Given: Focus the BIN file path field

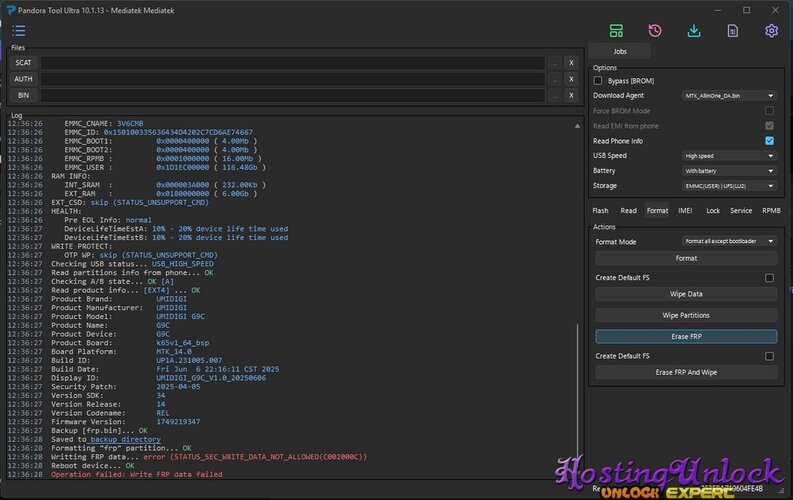Looking at the screenshot, I should tap(293, 95).
